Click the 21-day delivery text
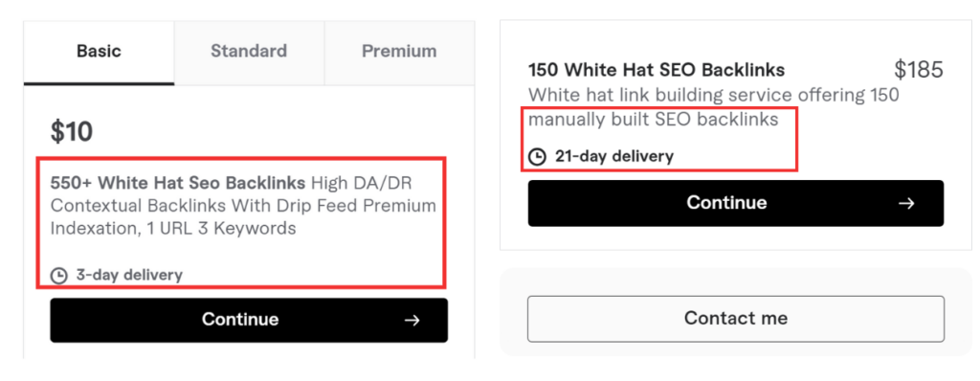Screen dimensions: 980x381 click(614, 156)
